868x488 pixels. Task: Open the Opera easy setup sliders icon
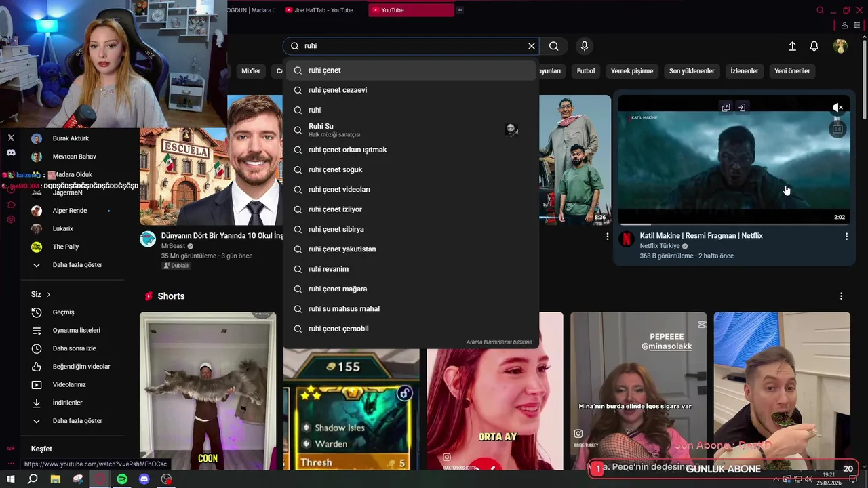point(857,26)
